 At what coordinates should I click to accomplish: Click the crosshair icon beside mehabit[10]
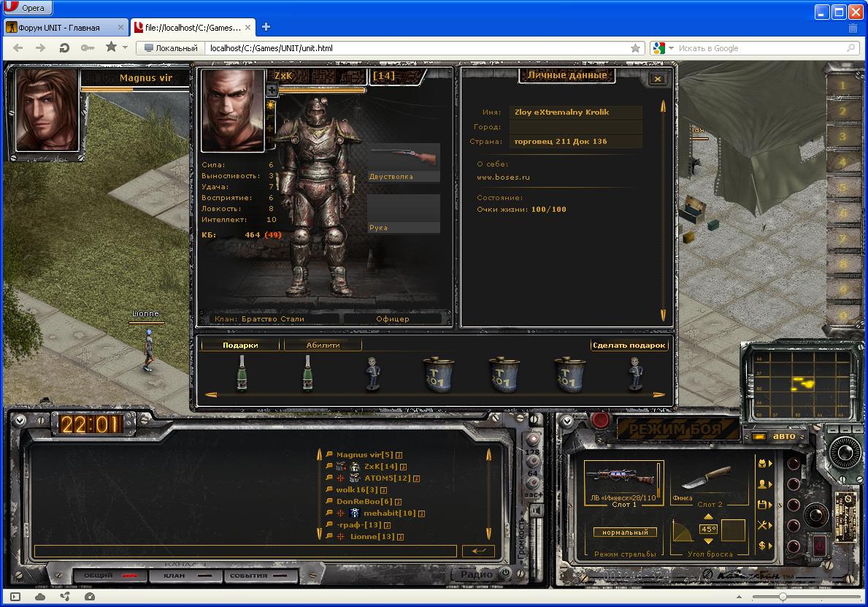340,514
